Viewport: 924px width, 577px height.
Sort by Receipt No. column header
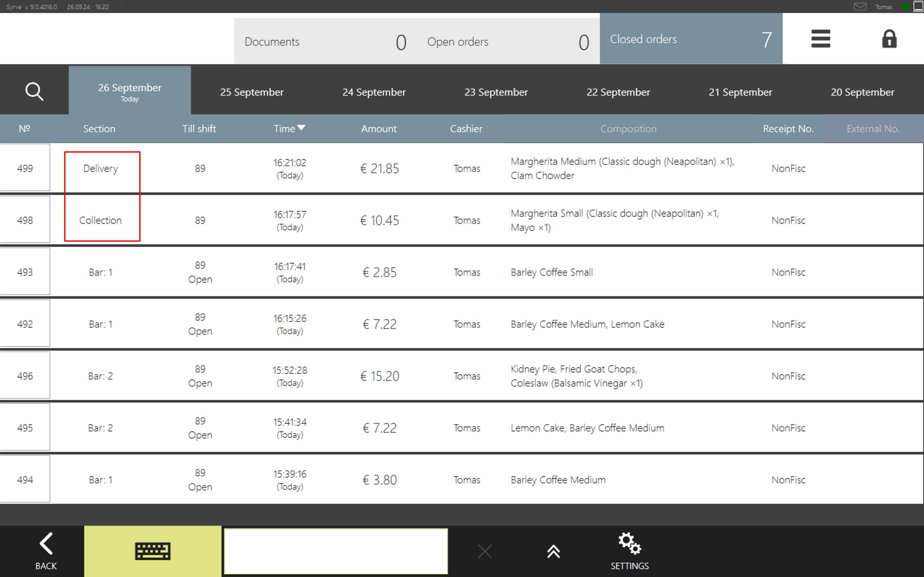point(788,129)
